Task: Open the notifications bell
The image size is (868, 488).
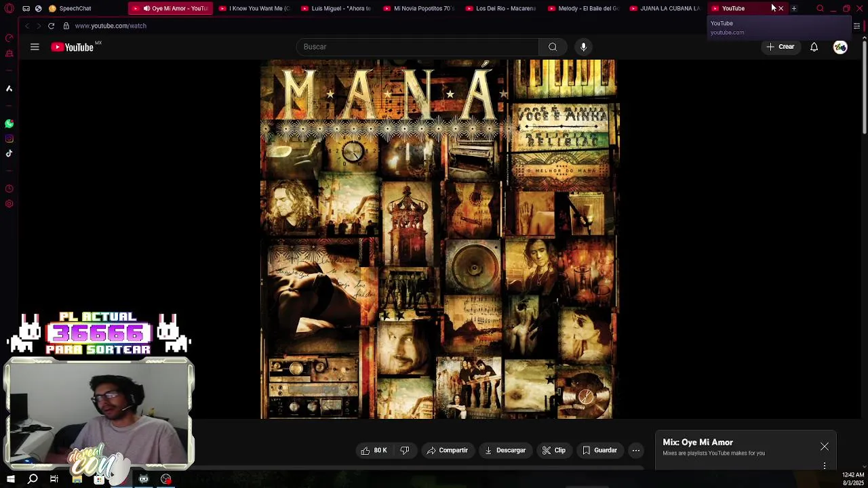Action: 814,47
